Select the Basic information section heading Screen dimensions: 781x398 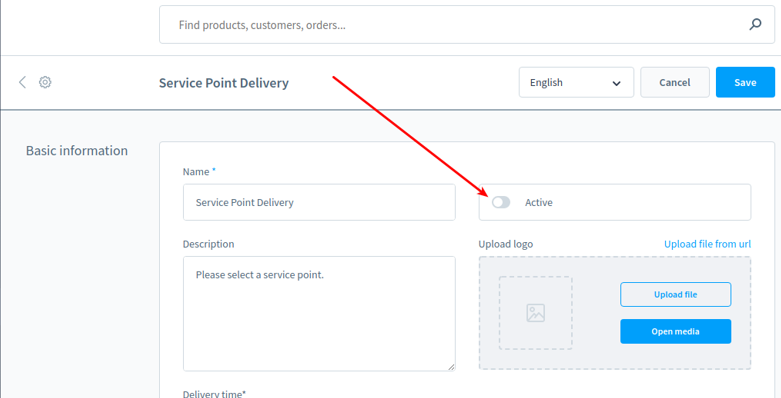click(77, 150)
